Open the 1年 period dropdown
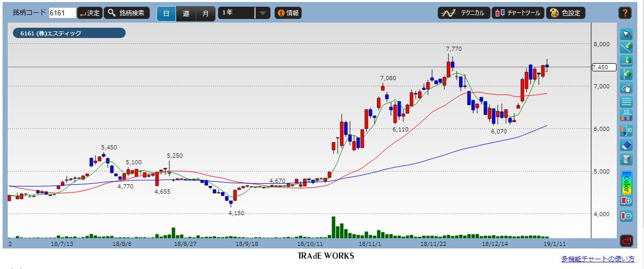Viewport: 644px width, 269px height. coord(244,13)
